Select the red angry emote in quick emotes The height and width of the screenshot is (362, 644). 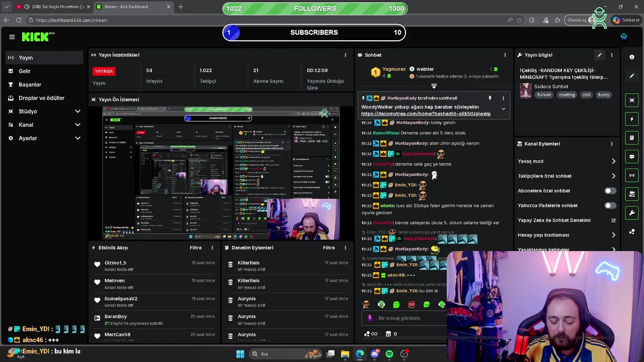click(x=412, y=305)
